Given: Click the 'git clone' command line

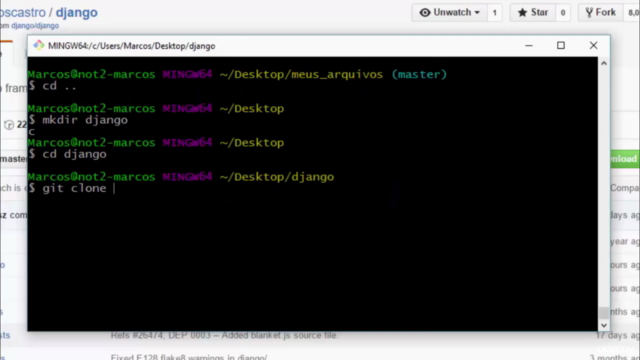Looking at the screenshot, I should click(74, 188).
